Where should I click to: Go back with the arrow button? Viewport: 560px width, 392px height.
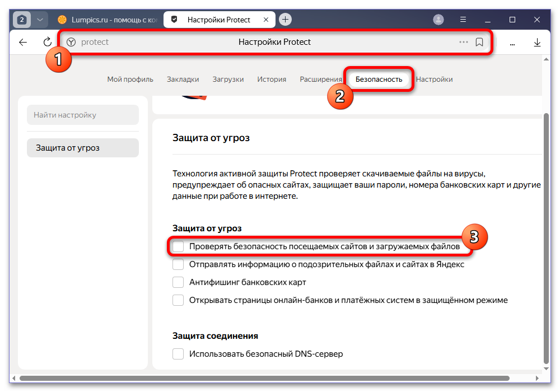(23, 42)
